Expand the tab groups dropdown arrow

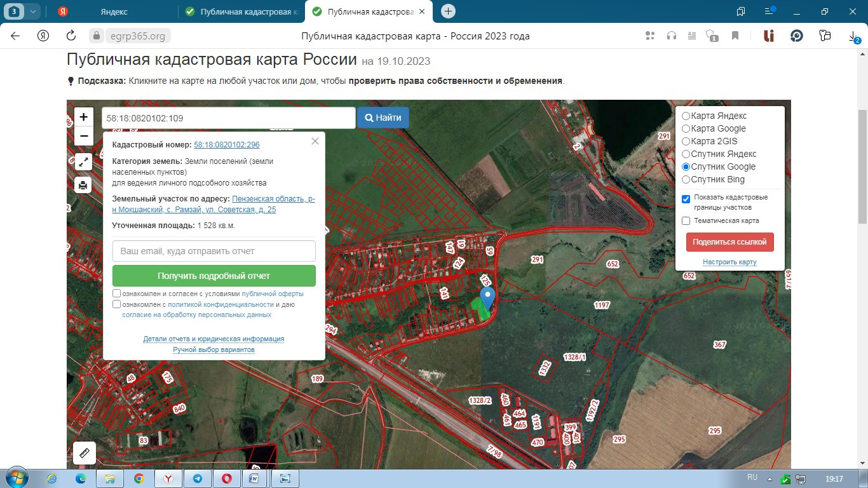(32, 11)
